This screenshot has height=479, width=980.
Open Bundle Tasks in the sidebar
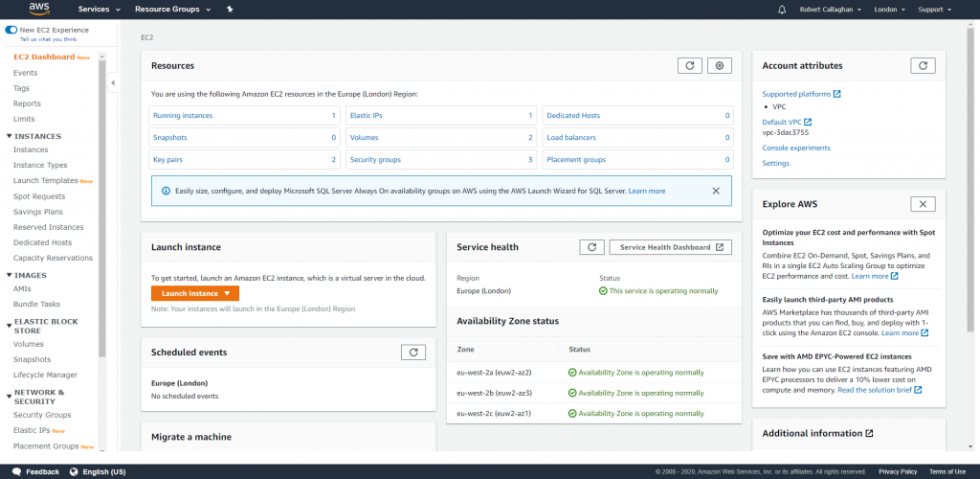(x=37, y=304)
